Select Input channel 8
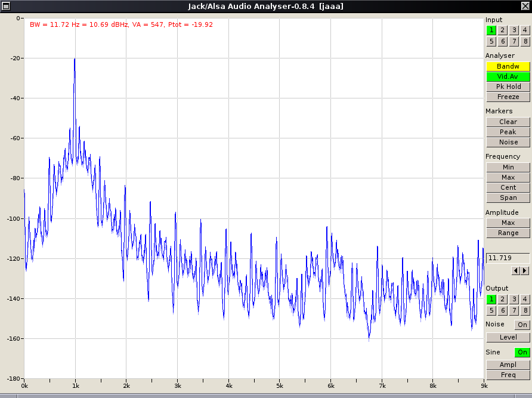The height and width of the screenshot is (398, 532). (x=525, y=41)
